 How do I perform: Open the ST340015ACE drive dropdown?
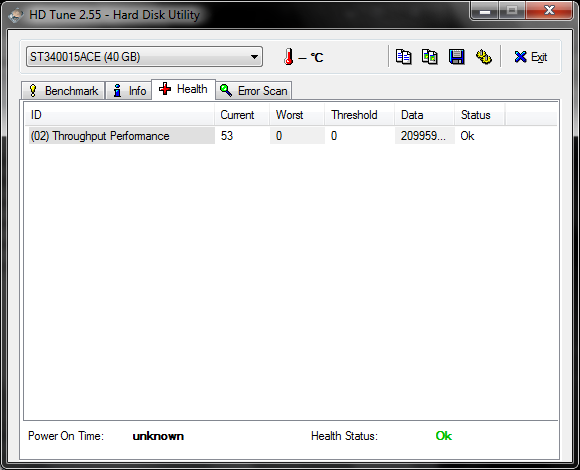click(144, 57)
